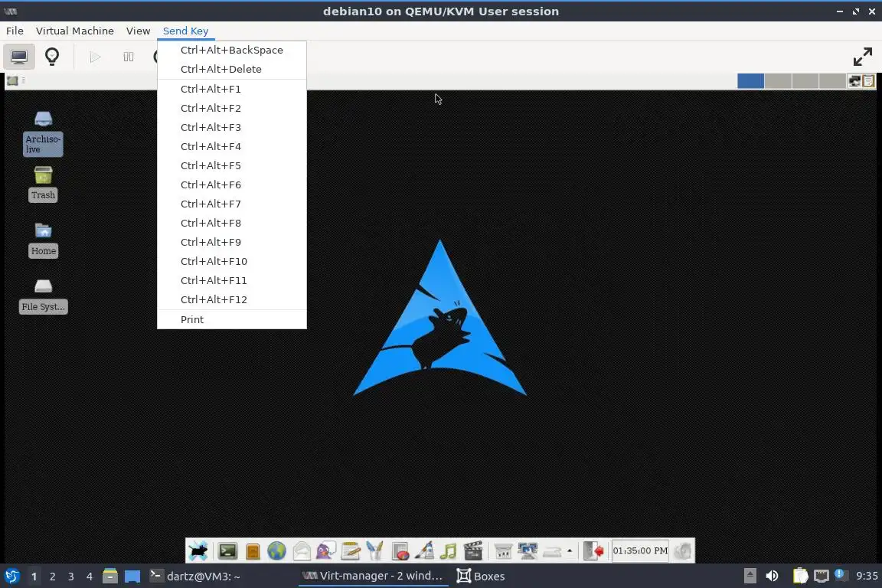Open host start menu icon in taskbar
The height and width of the screenshot is (588, 882).
11,577
